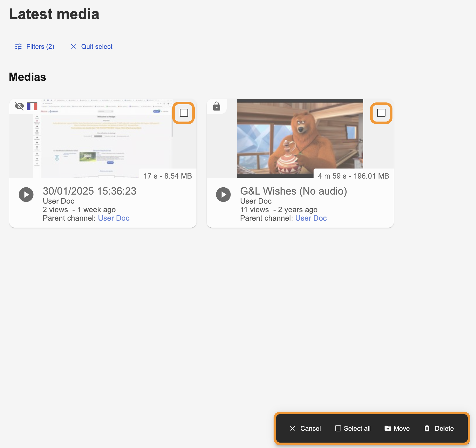Click the Move button label

tap(402, 428)
